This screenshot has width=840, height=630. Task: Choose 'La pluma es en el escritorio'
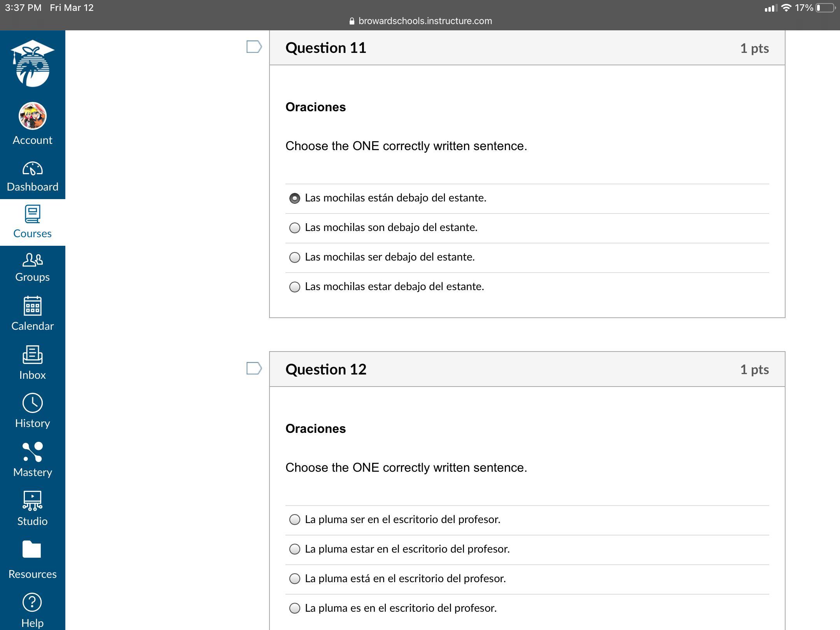point(295,608)
